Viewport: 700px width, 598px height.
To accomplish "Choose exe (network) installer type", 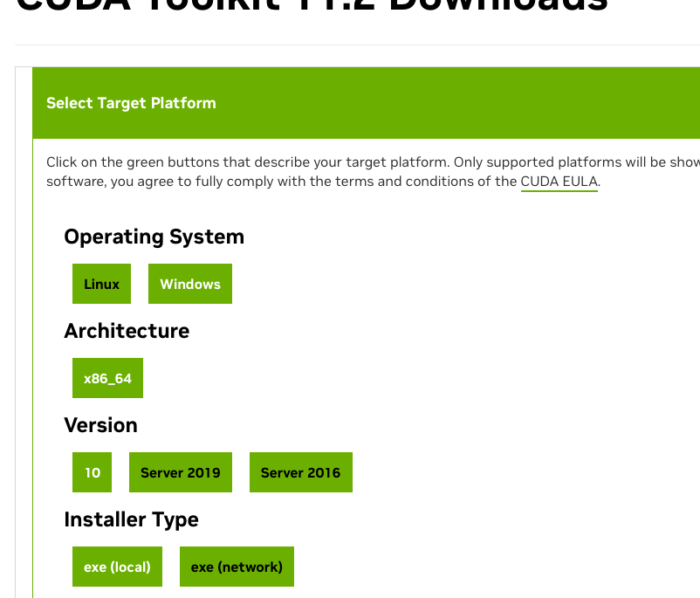I will (x=237, y=567).
